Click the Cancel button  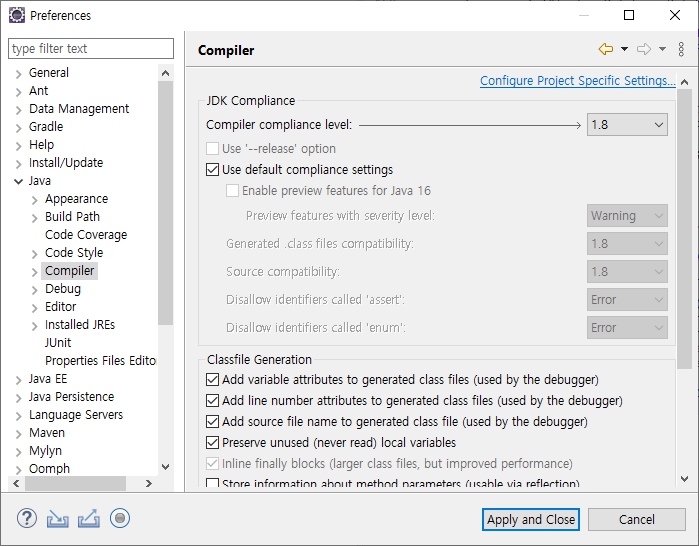[x=637, y=520]
